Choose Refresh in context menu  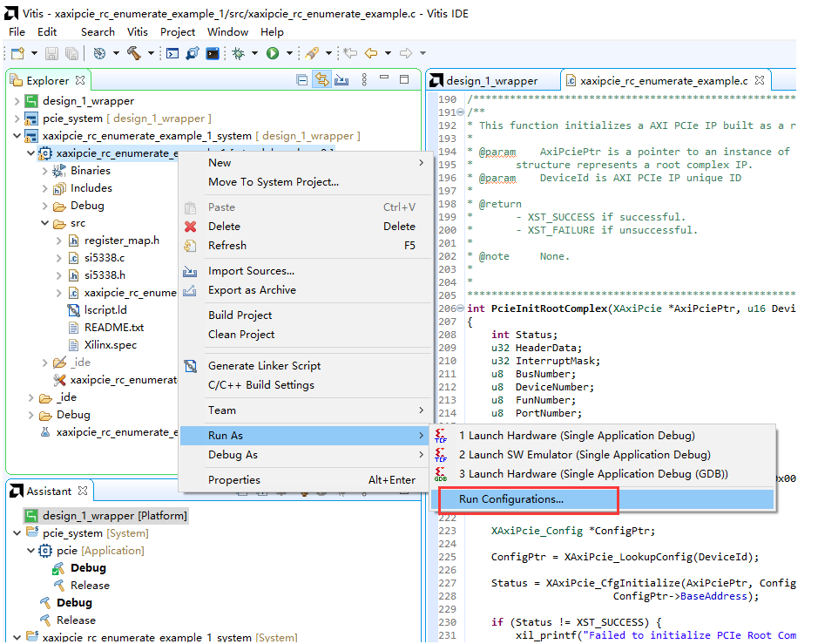307,246
